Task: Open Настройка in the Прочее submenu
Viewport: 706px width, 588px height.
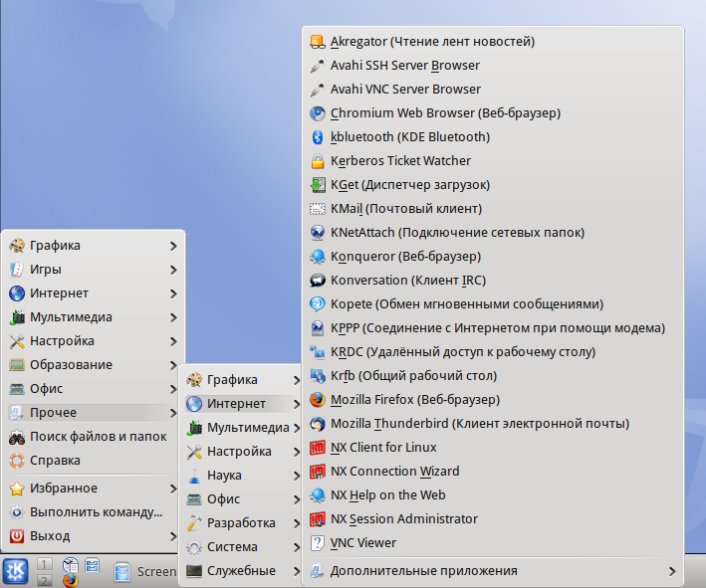Action: [242, 452]
